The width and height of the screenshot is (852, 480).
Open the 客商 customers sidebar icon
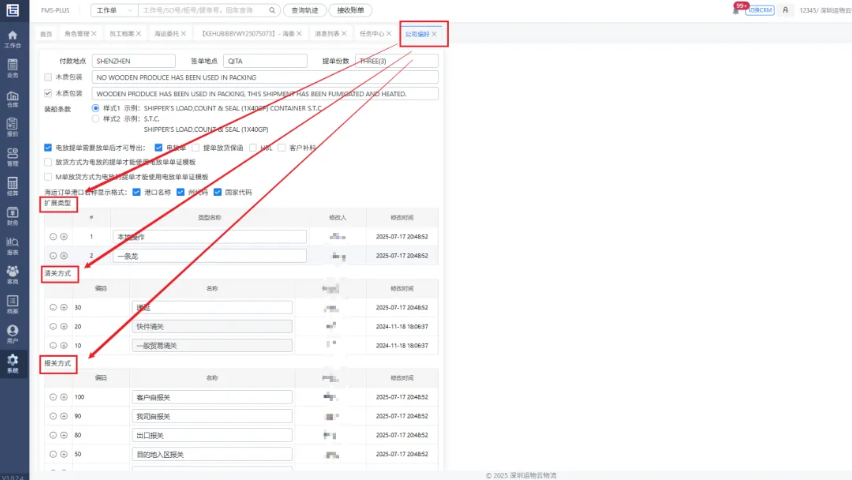pos(12,273)
